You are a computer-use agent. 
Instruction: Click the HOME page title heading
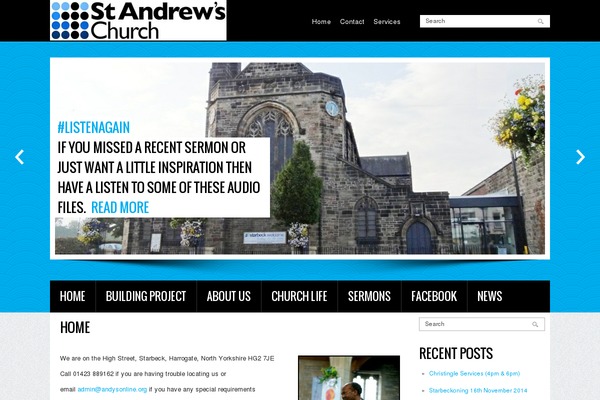coord(75,328)
